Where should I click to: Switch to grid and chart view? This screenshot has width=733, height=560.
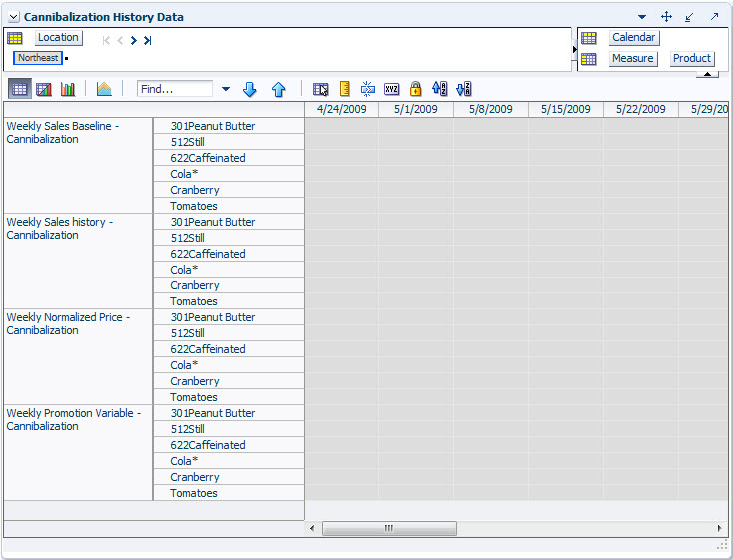[44, 89]
